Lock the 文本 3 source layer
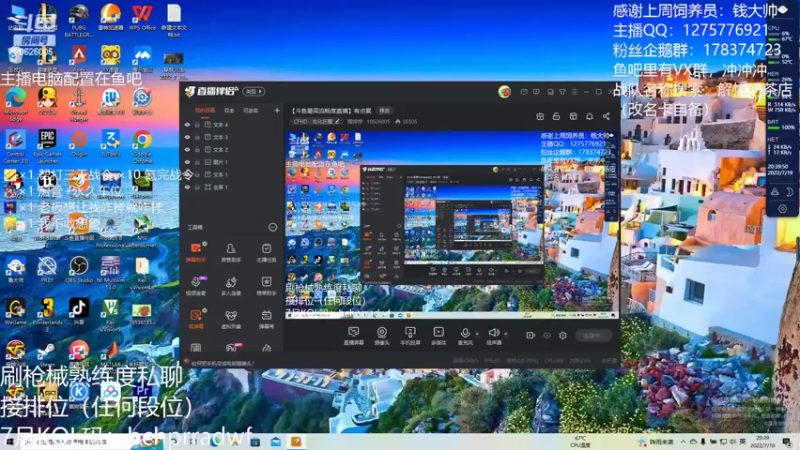This screenshot has height=450, width=800. [x=197, y=137]
